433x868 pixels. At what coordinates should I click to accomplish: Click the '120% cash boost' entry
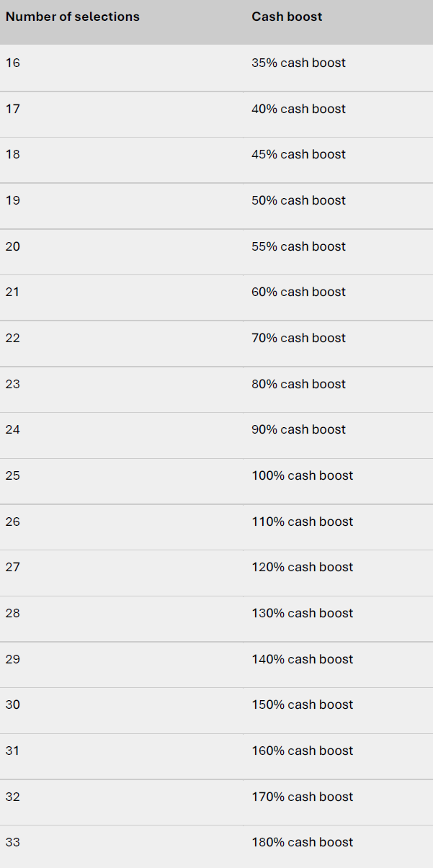[303, 568]
